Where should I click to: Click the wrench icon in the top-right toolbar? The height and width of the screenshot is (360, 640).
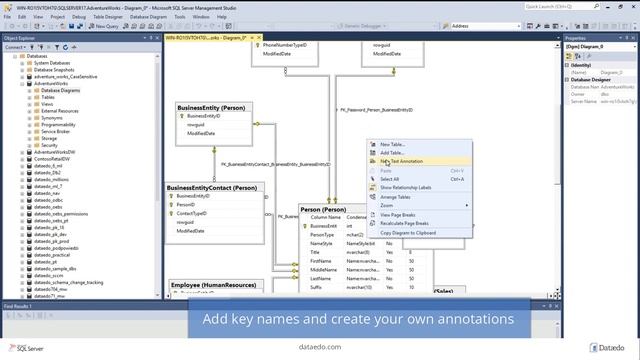tap(538, 26)
